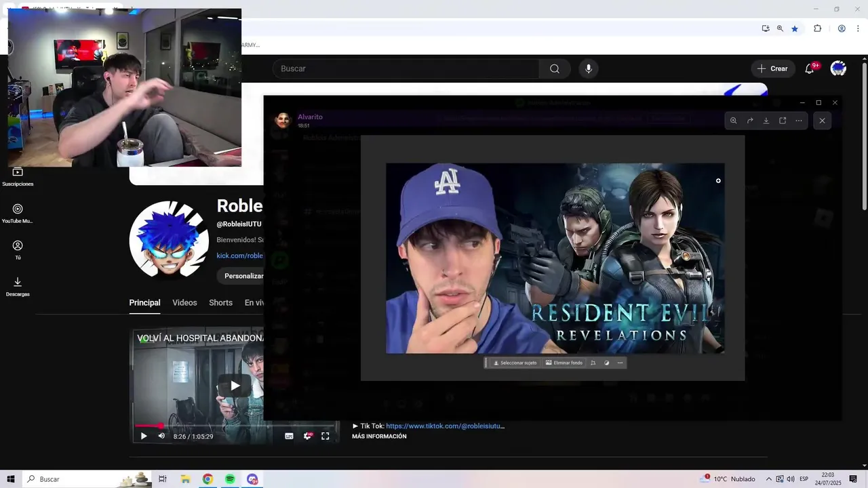Viewport: 868px width, 488px height.
Task: Open the Tú section in sidebar
Action: coord(18,250)
